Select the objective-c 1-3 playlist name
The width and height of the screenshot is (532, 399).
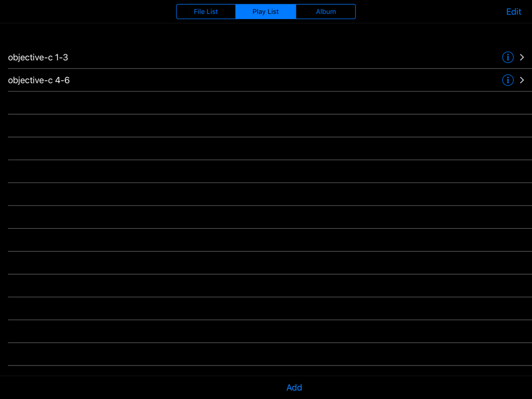pos(38,57)
